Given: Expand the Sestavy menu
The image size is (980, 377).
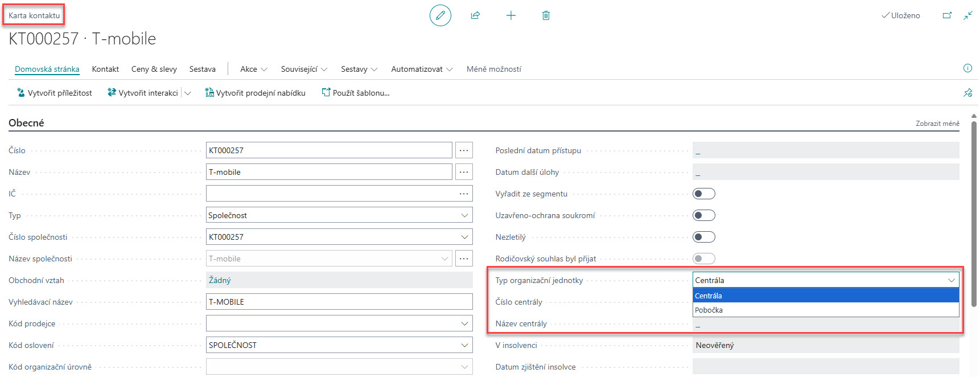Looking at the screenshot, I should pos(359,69).
